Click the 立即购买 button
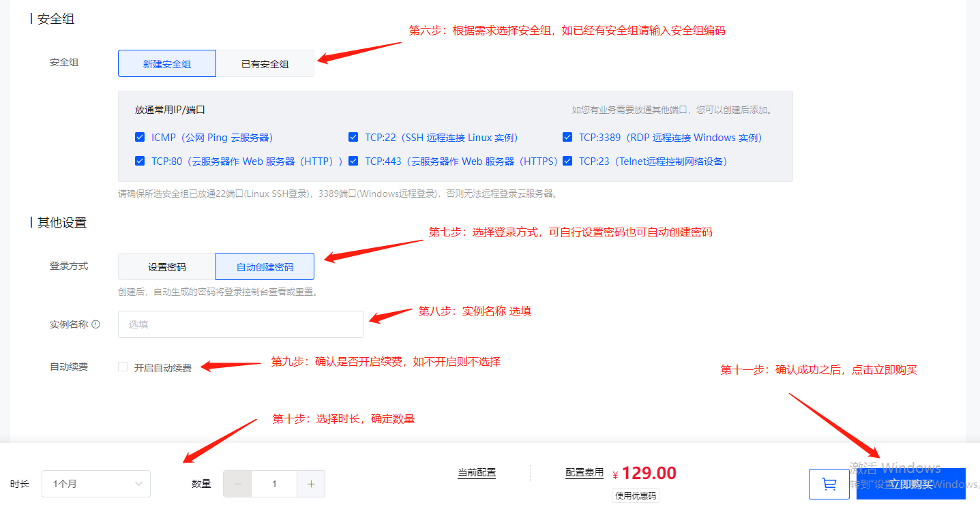This screenshot has width=980, height=524. click(911, 484)
